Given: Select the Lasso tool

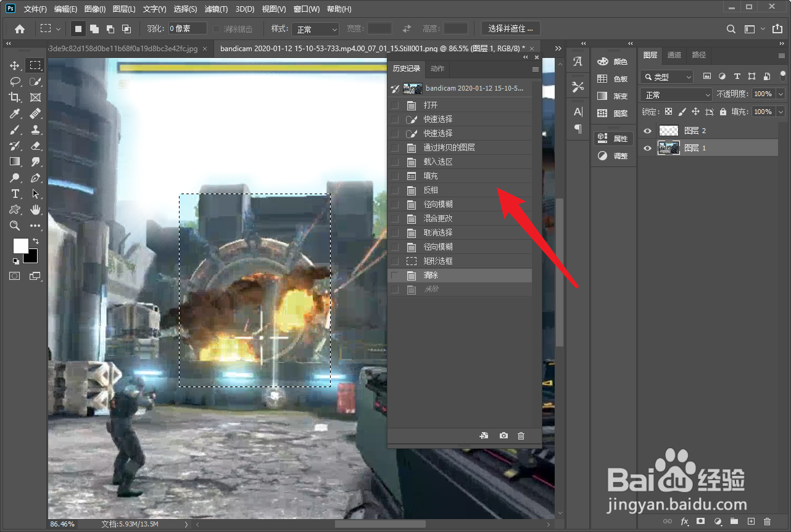Looking at the screenshot, I should (x=15, y=81).
